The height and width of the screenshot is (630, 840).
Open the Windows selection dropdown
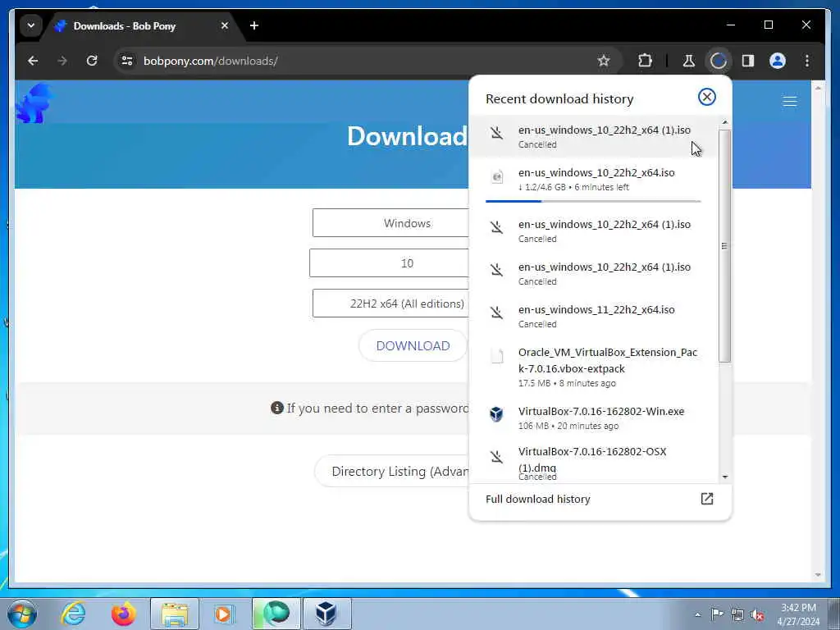tap(390, 223)
